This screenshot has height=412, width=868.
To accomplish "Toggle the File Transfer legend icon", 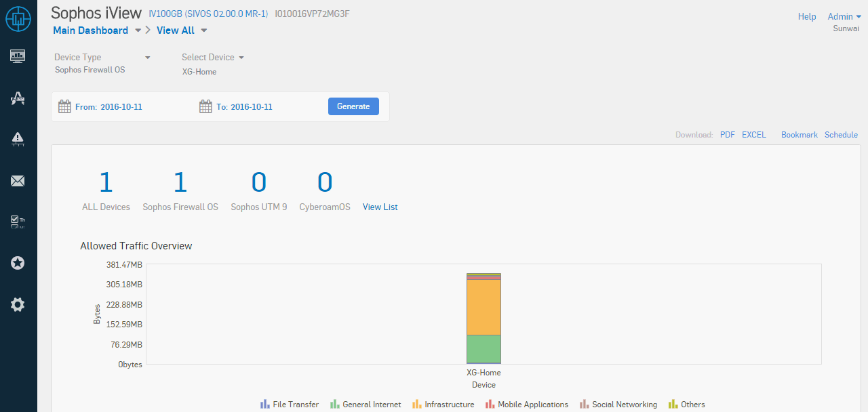I will [265, 404].
